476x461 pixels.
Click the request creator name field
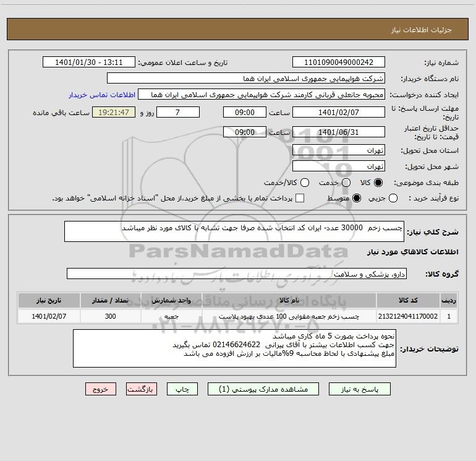tap(261, 94)
